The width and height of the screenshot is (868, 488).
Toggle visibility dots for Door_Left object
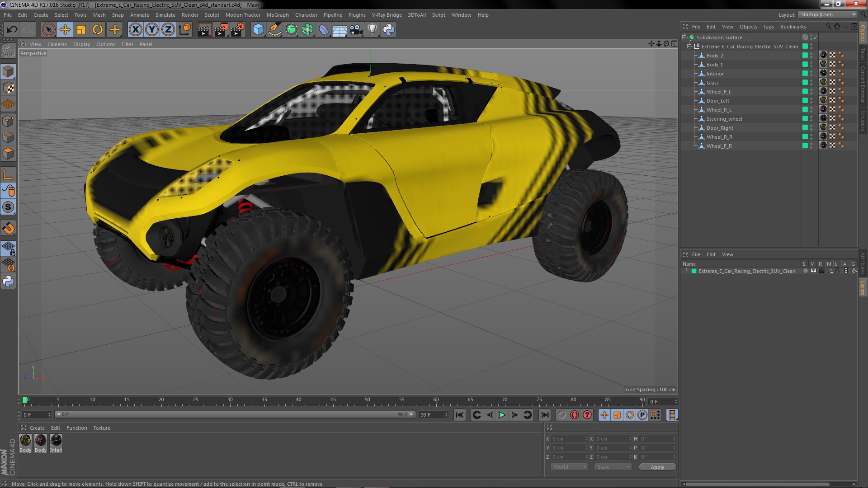click(811, 101)
